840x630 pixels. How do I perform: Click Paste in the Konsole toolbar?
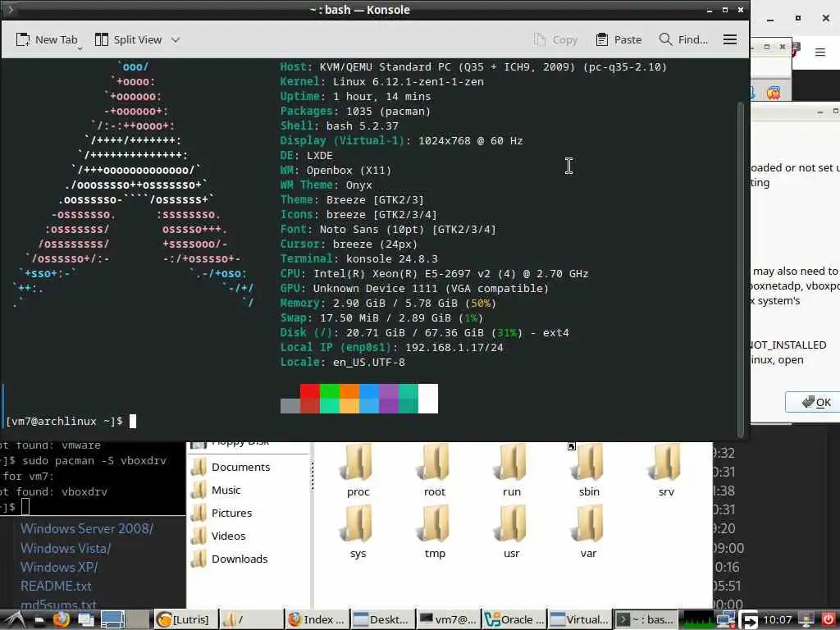click(x=619, y=39)
